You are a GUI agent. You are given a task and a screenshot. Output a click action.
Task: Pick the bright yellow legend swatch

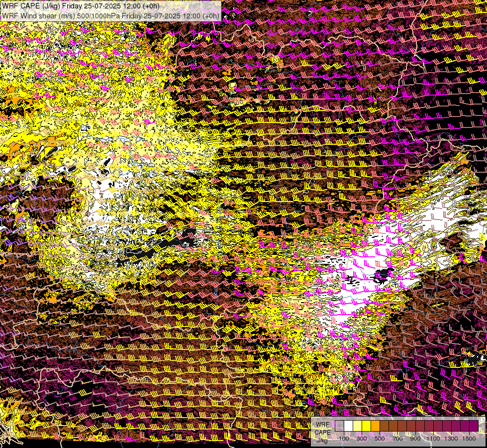click(x=367, y=426)
